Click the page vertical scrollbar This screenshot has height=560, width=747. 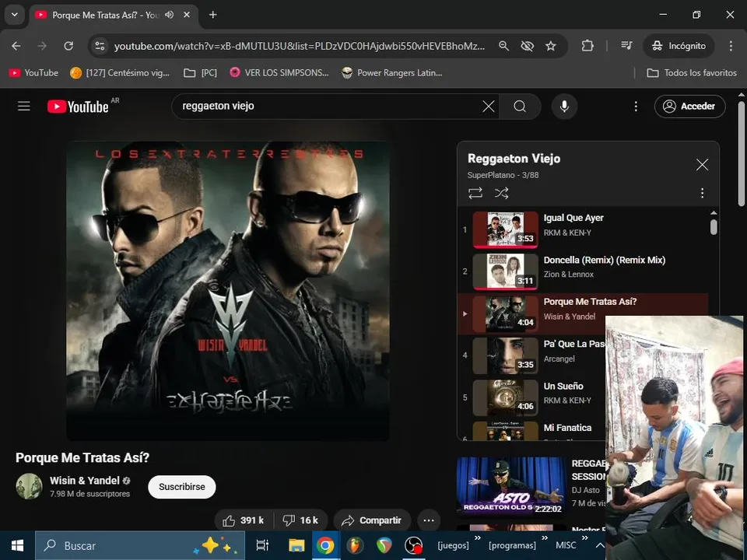(x=742, y=153)
